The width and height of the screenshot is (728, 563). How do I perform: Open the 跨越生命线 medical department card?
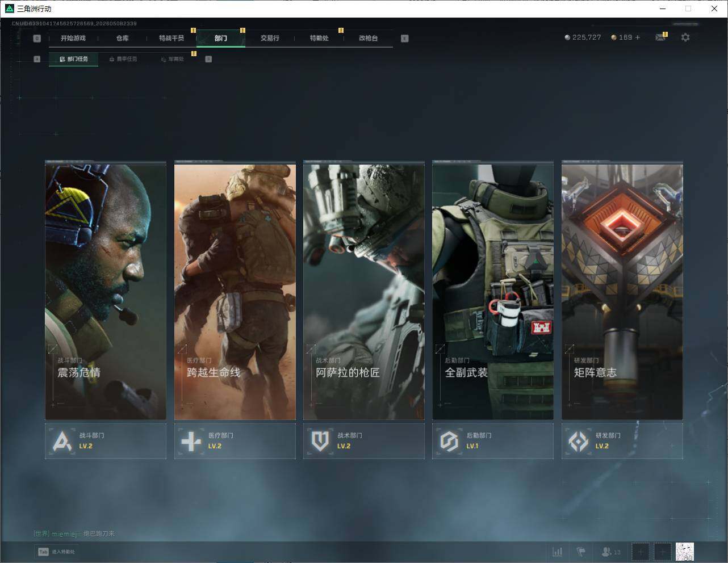click(235, 291)
